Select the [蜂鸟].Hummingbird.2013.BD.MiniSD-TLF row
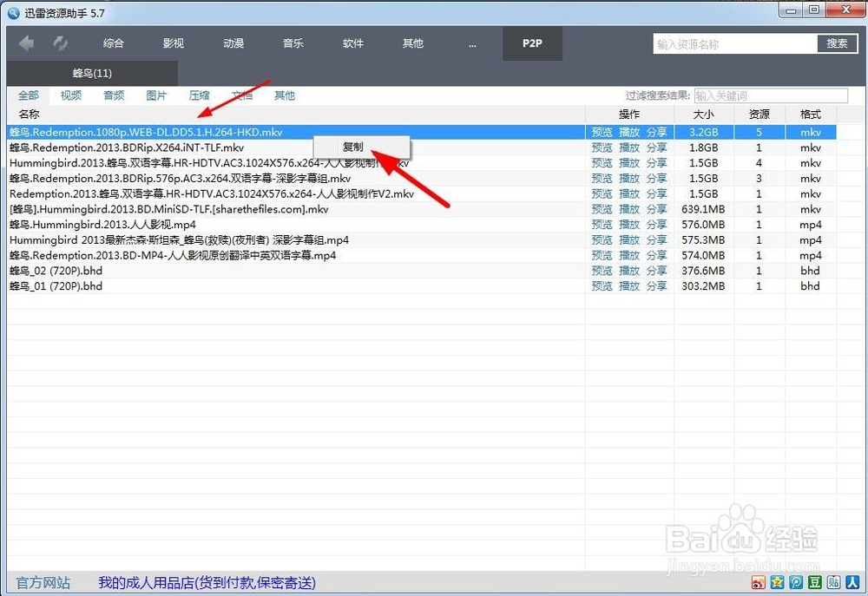 pyautogui.click(x=421, y=209)
